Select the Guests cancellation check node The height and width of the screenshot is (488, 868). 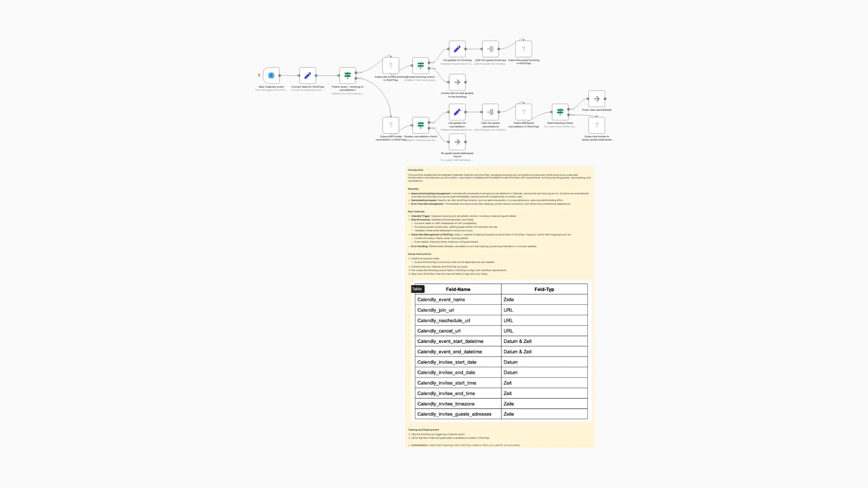420,125
